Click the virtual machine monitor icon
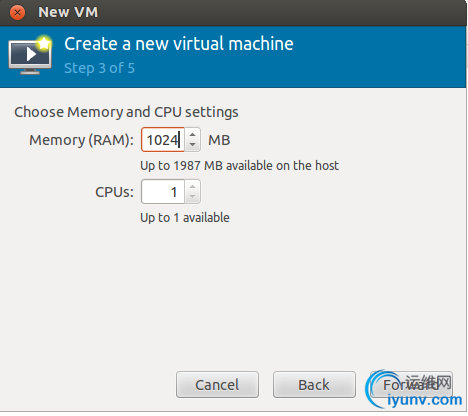Viewport: 468px width, 416px height. click(x=30, y=55)
